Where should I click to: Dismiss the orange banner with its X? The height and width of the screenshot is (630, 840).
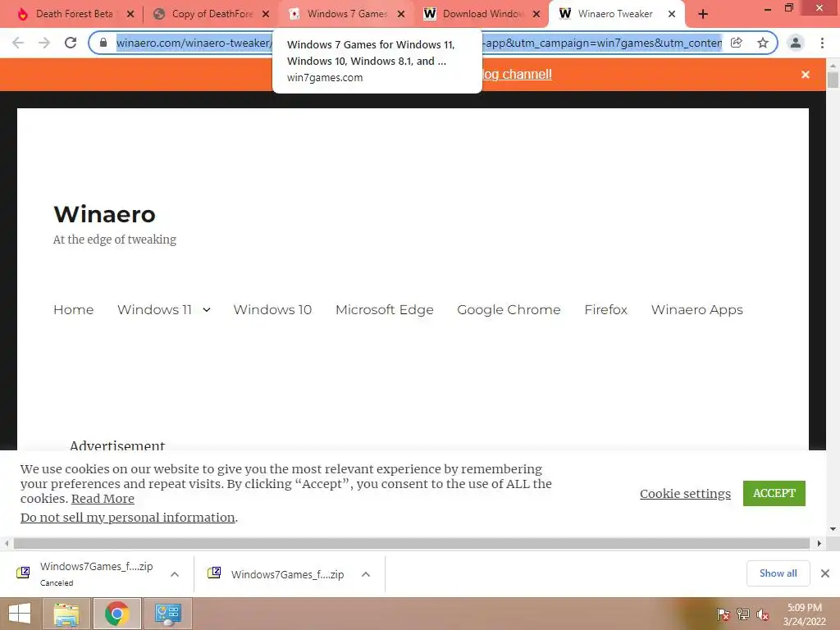(x=806, y=75)
